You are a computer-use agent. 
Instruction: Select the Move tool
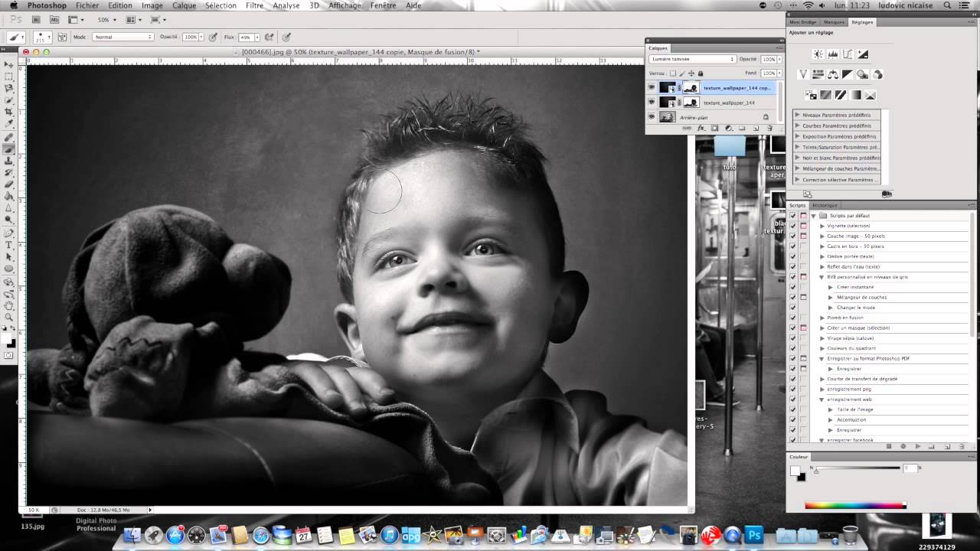10,64
